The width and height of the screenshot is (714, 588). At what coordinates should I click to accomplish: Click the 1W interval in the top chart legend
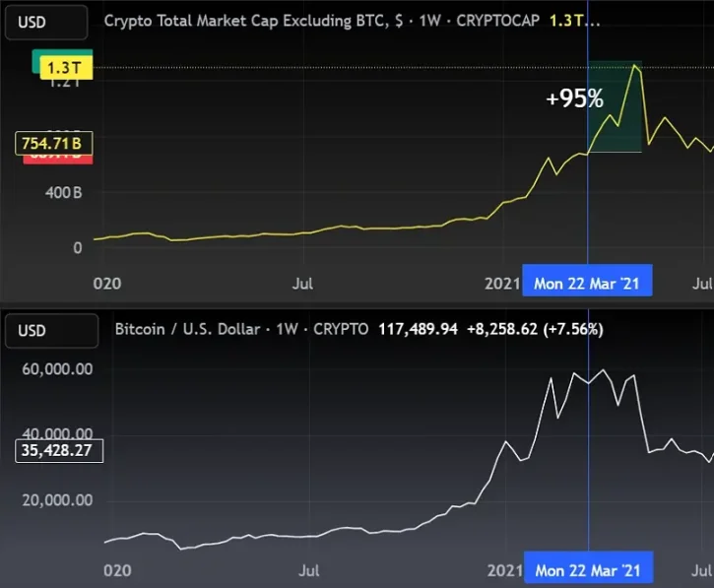[429, 21]
